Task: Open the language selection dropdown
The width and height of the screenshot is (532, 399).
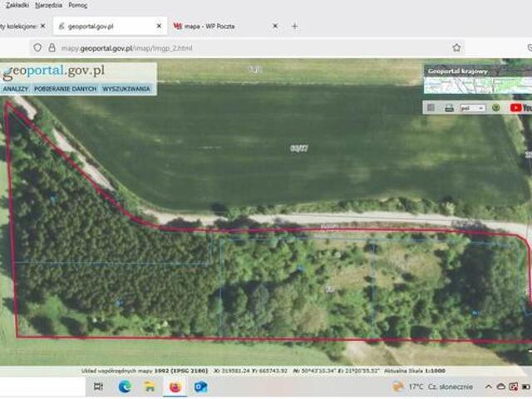Action: (x=473, y=107)
